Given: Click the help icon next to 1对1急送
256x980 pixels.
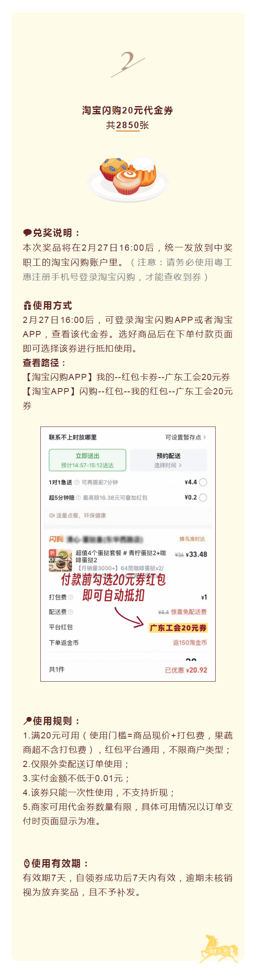Looking at the screenshot, I should coord(77,482).
